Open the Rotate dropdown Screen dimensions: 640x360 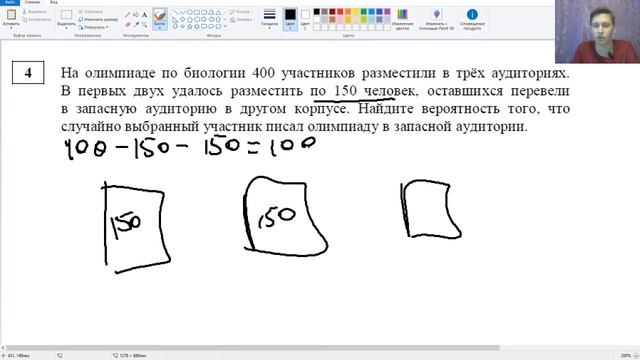94,27
